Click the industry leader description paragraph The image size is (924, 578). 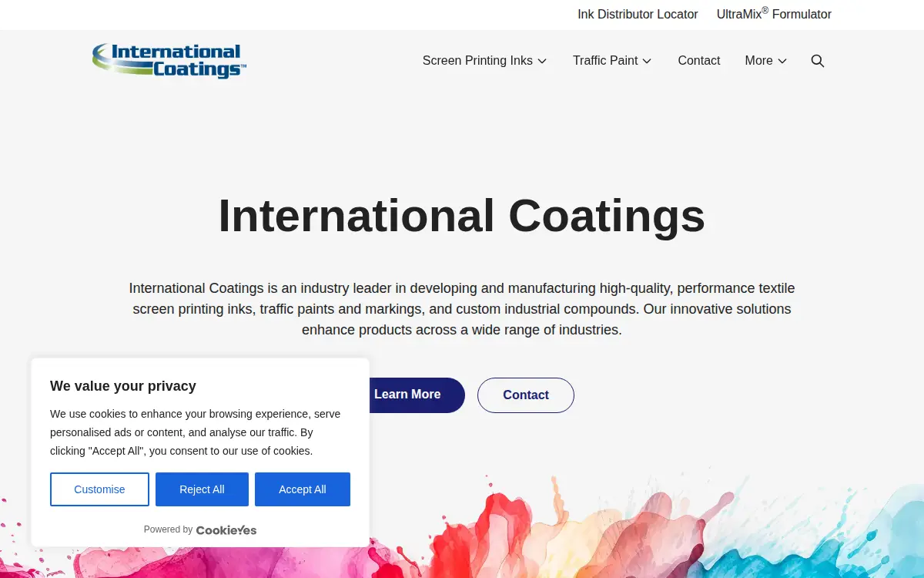tap(462, 309)
